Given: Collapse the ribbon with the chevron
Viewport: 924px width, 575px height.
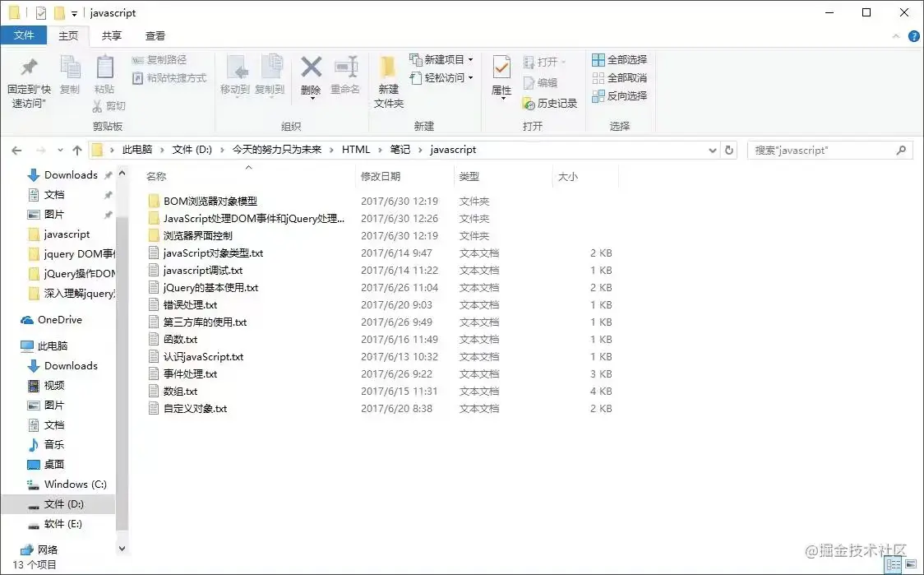Looking at the screenshot, I should [896, 36].
